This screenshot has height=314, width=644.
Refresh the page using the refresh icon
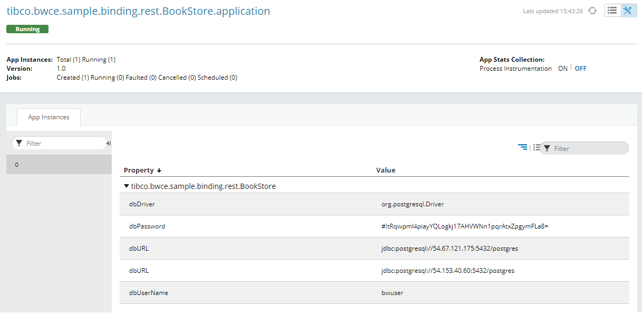tap(592, 11)
